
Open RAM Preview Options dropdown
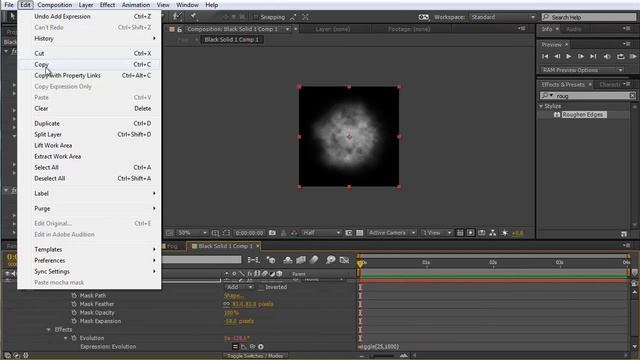coord(582,70)
